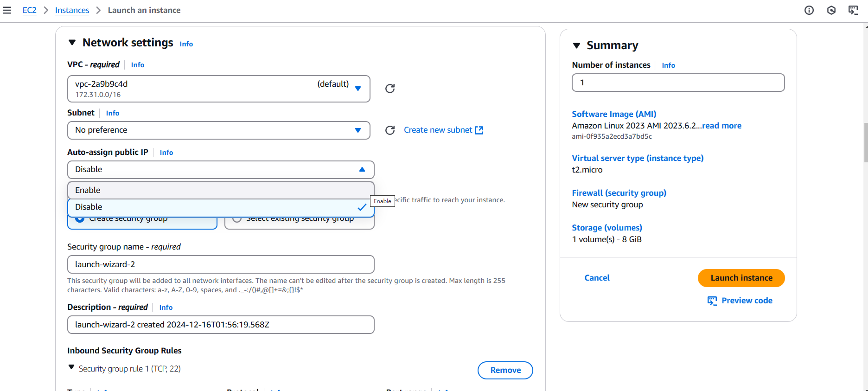
Task: Remove security group rule 1
Action: click(505, 370)
